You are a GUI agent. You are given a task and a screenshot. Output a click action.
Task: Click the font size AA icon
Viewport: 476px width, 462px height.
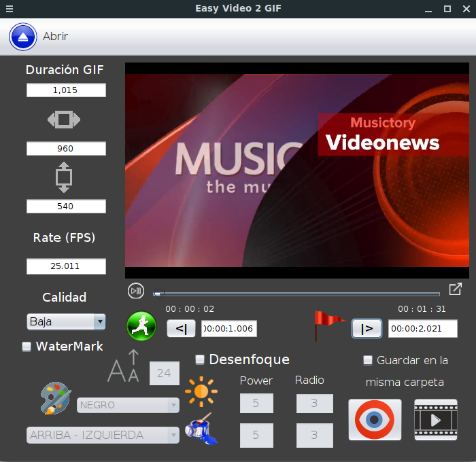124,366
